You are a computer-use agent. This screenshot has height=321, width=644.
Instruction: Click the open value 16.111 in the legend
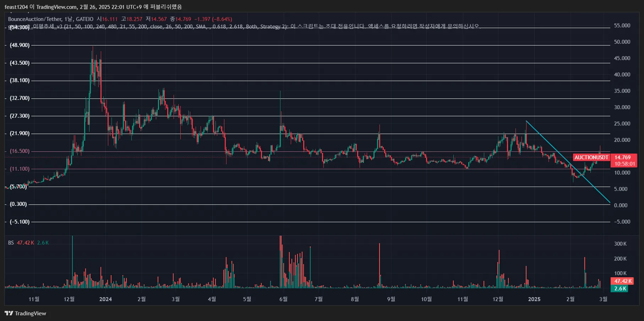click(x=110, y=19)
